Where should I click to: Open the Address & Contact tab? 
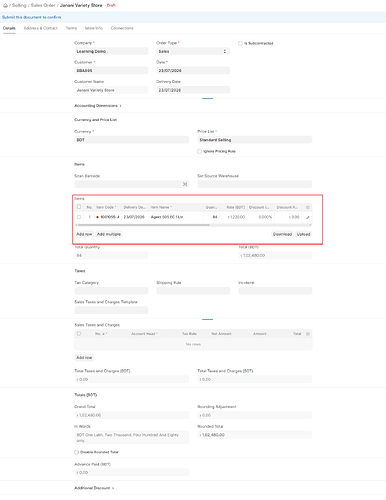[40, 28]
